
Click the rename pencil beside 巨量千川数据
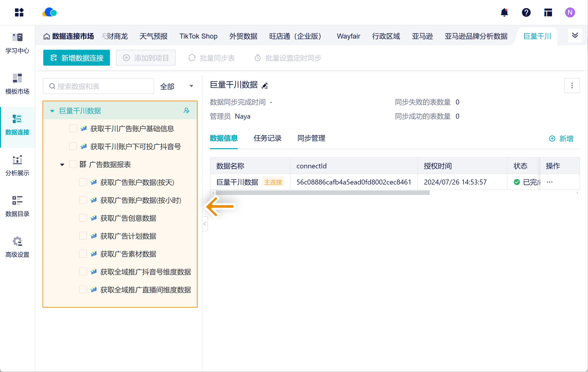tap(265, 85)
